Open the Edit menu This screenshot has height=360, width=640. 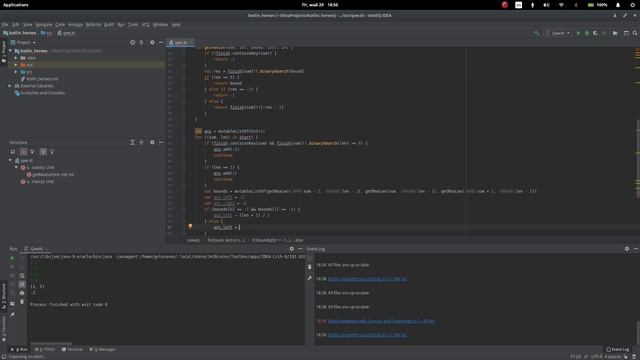(x=16, y=24)
